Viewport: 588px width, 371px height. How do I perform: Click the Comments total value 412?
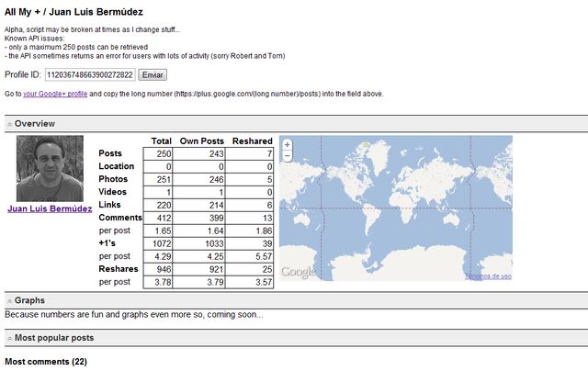[x=164, y=219]
